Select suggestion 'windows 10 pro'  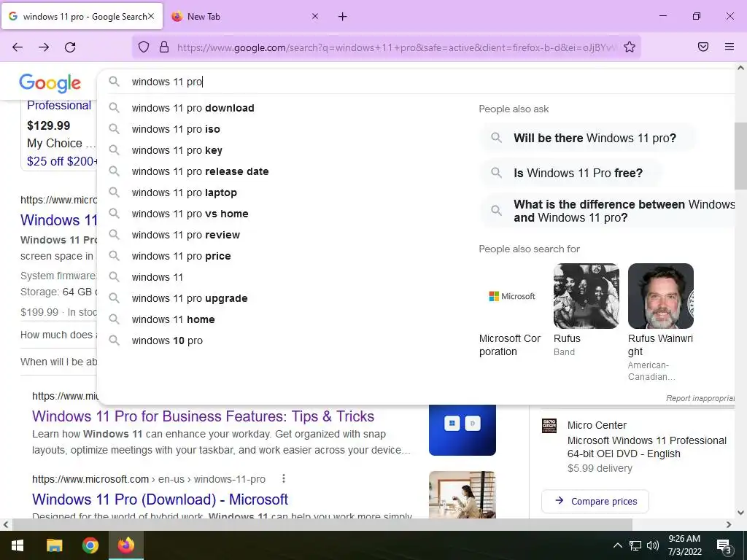[167, 341]
